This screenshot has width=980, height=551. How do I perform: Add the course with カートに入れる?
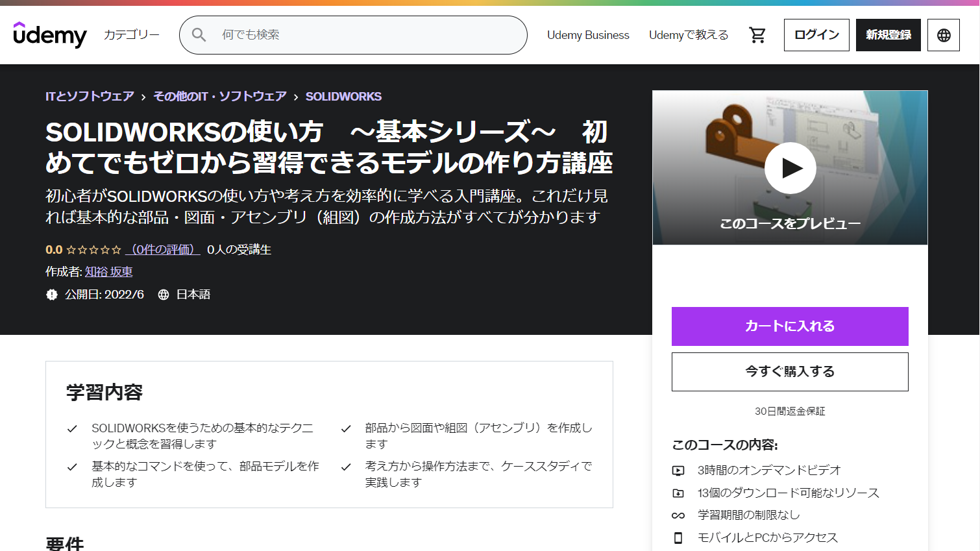pos(790,326)
